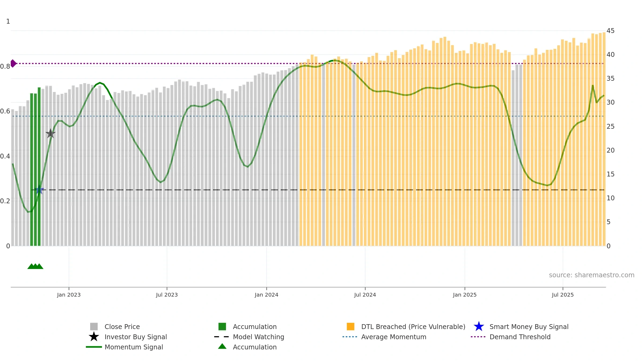The width and height of the screenshot is (644, 362).
Task: Click the green accumulation triangles below chart
Action: pos(35,266)
